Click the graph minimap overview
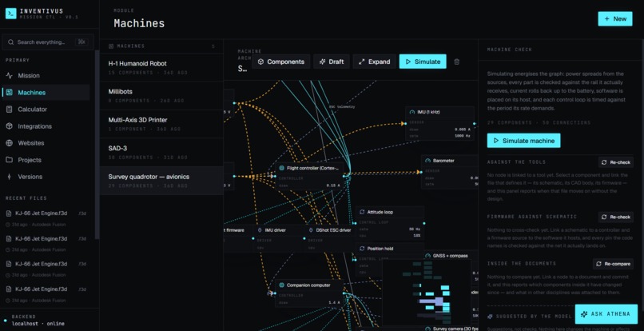The image size is (644, 331). (x=426, y=292)
